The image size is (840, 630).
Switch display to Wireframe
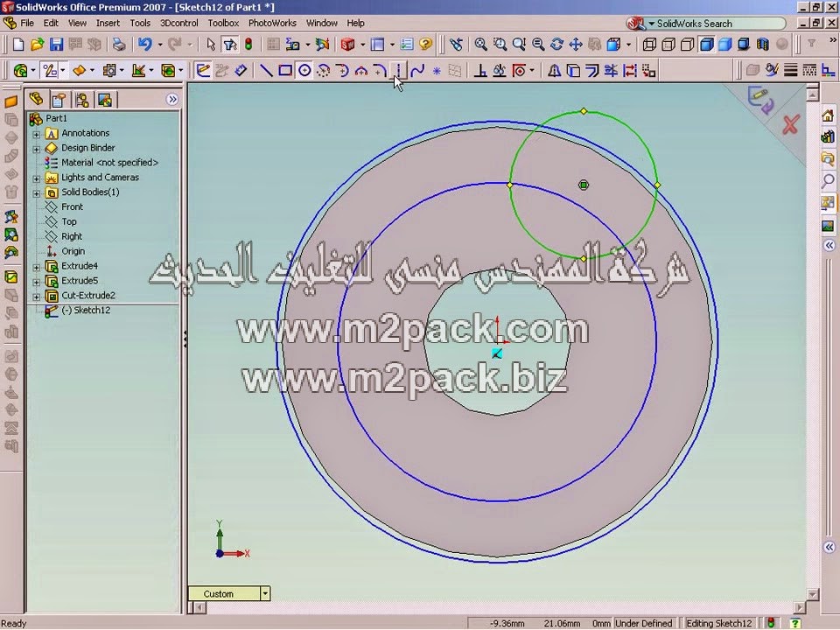tap(649, 45)
